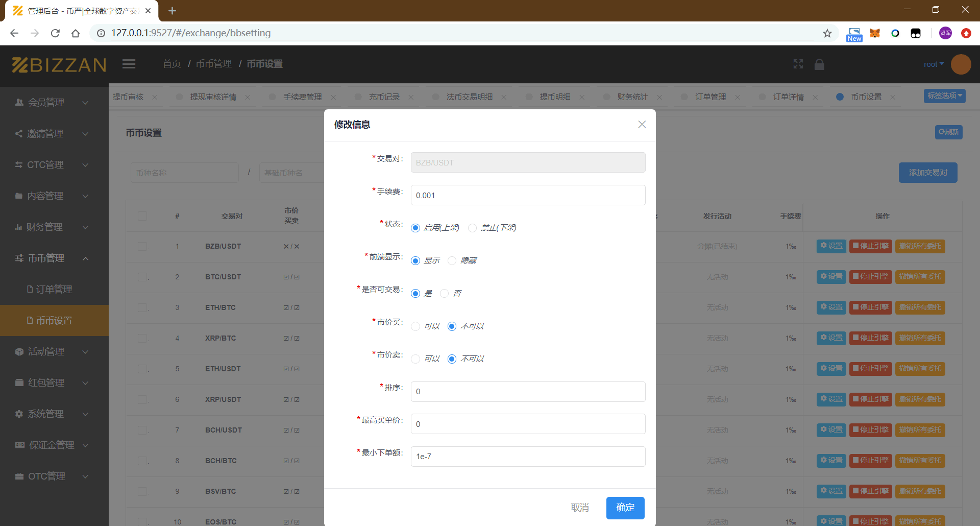Close the 修改信息 dialog with X
This screenshot has width=980, height=526.
coord(642,125)
